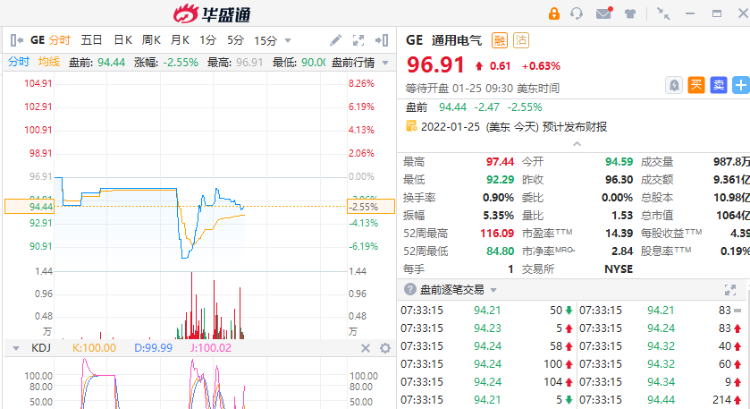Click the tick trade with volume 214
750x409 pixels.
click(x=660, y=400)
